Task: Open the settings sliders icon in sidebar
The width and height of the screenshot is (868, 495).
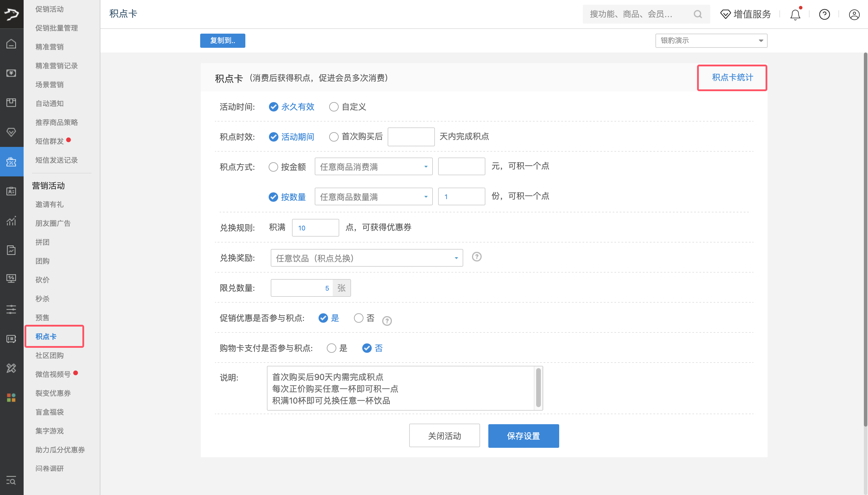Action: (11, 309)
